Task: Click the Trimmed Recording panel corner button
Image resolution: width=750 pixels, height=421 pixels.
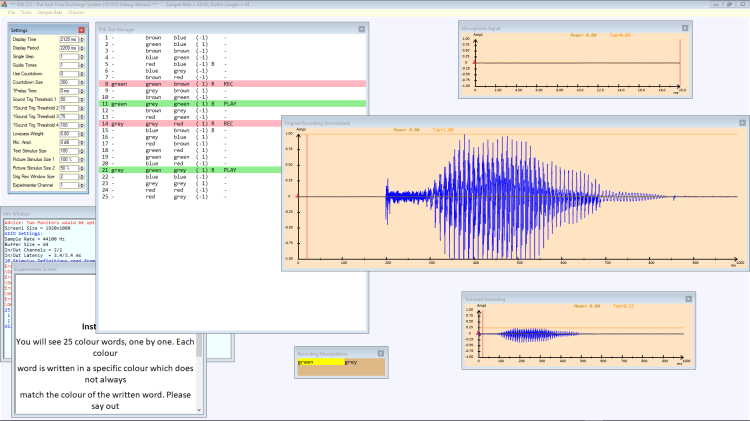Action: click(688, 298)
